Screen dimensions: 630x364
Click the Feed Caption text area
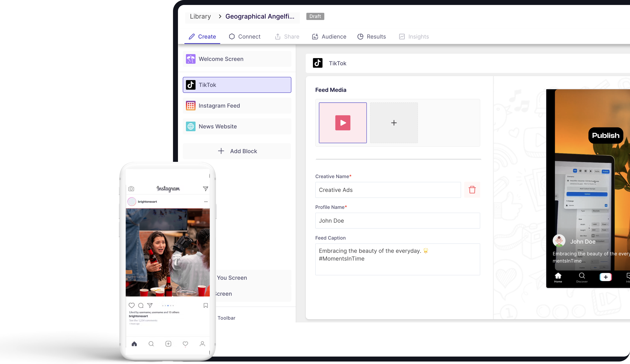coord(397,259)
